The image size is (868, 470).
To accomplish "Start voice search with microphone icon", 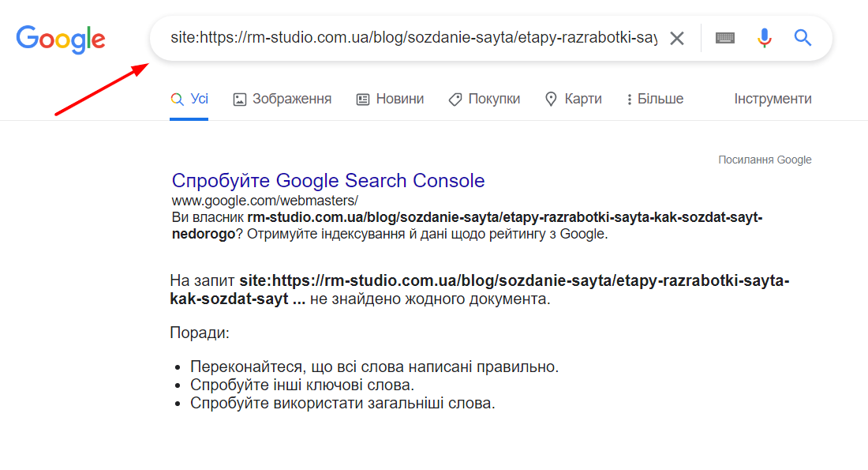I will coord(765,38).
